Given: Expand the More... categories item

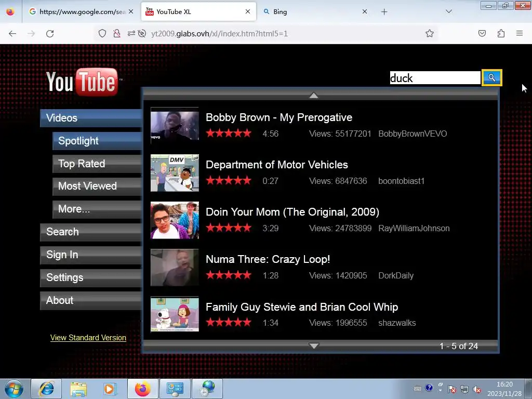Looking at the screenshot, I should pos(97,209).
